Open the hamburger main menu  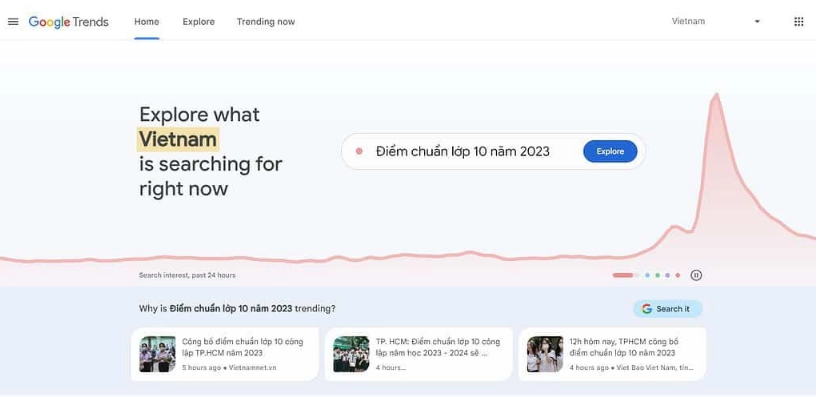tap(13, 22)
